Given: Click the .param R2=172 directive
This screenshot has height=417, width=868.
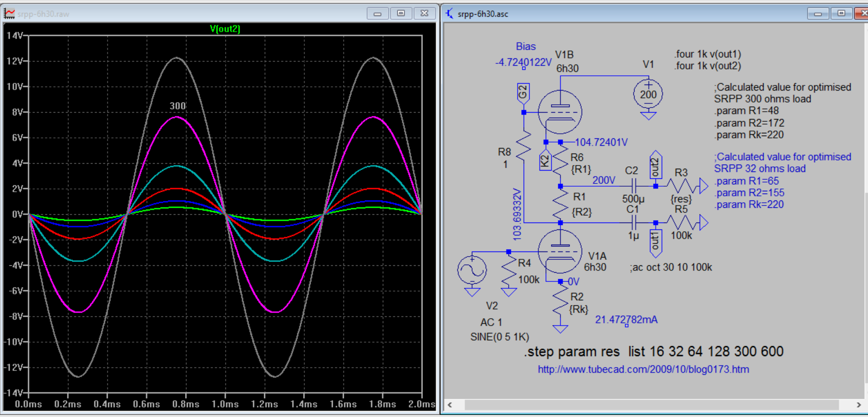Looking at the screenshot, I should click(x=749, y=123).
